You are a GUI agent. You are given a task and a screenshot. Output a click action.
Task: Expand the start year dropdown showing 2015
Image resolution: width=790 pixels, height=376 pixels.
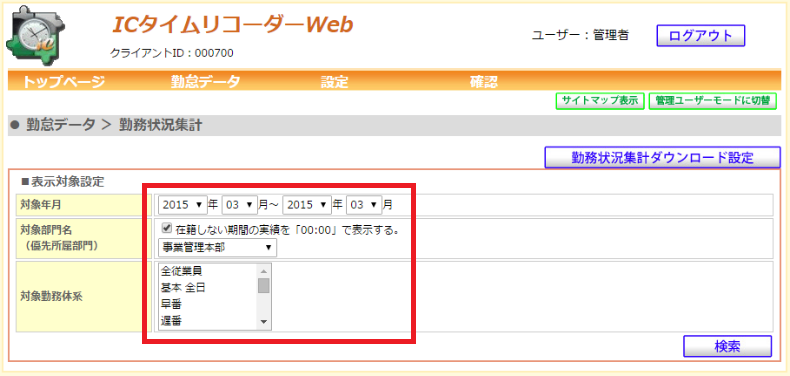point(182,205)
